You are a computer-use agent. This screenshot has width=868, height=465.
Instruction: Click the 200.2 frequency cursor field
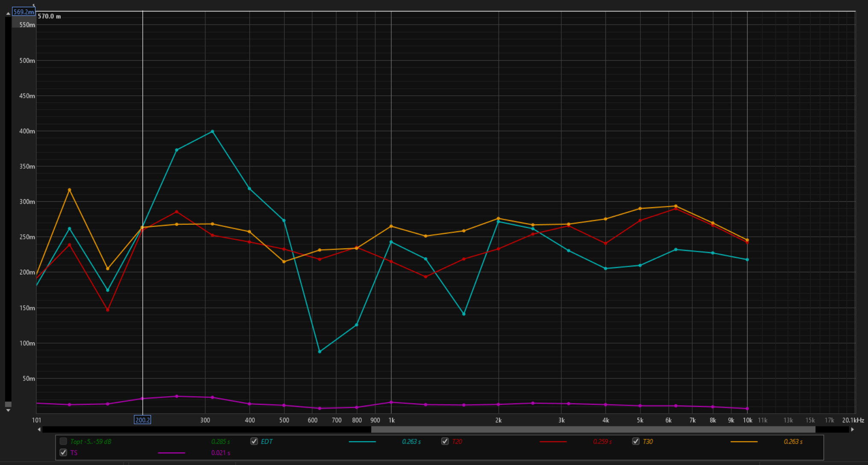click(142, 420)
